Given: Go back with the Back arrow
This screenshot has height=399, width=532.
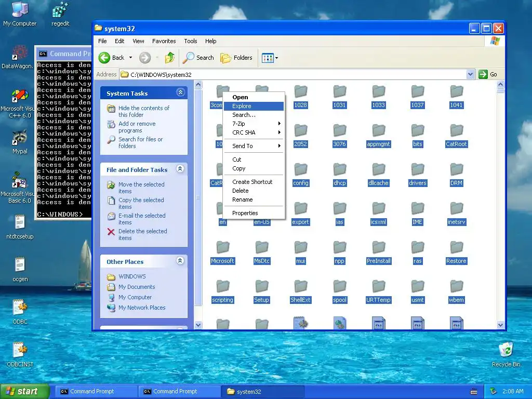Looking at the screenshot, I should [112, 58].
